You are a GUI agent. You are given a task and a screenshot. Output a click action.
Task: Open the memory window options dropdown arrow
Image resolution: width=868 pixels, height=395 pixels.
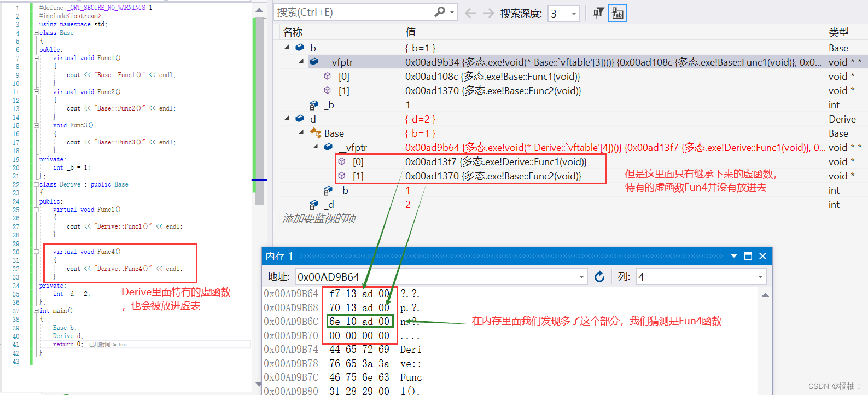point(734,256)
